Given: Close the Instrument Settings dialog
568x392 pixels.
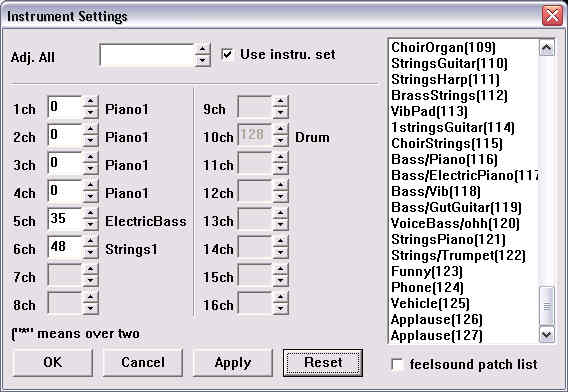Looking at the screenshot, I should (552, 16).
